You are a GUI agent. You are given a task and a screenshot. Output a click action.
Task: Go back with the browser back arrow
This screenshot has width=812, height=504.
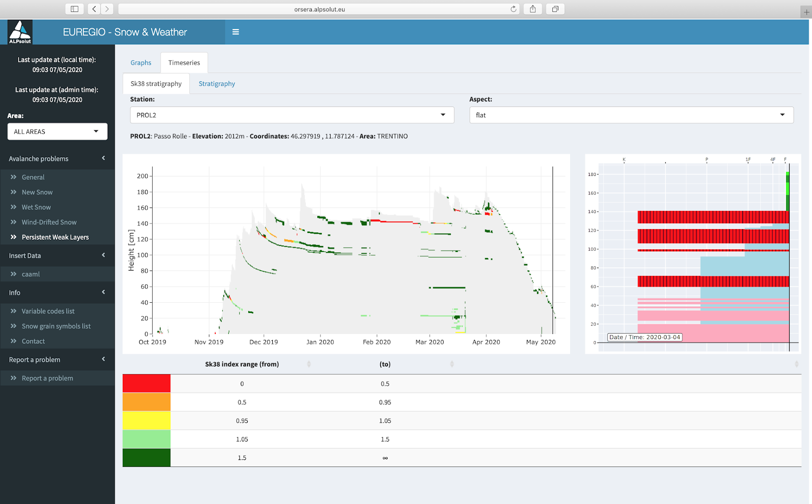(x=94, y=9)
